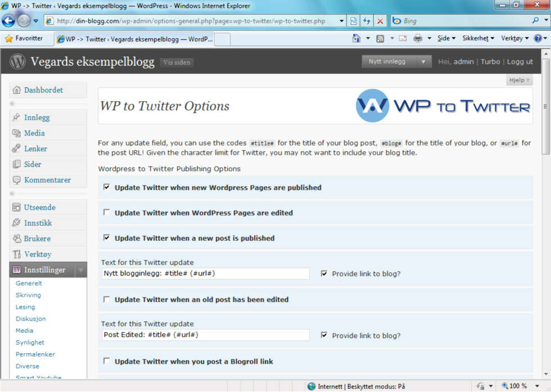Click the scroll down arrow of page scrollbar
This screenshot has height=392, width=551.
[x=545, y=374]
